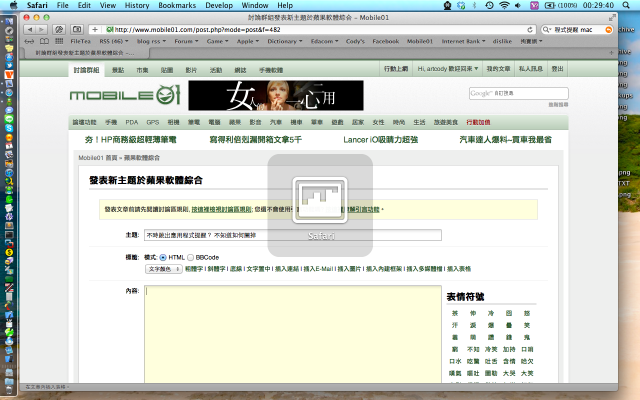The width and height of the screenshot is (640, 400).
Task: Go forward with the Safari forward arrow
Action: tap(41, 29)
